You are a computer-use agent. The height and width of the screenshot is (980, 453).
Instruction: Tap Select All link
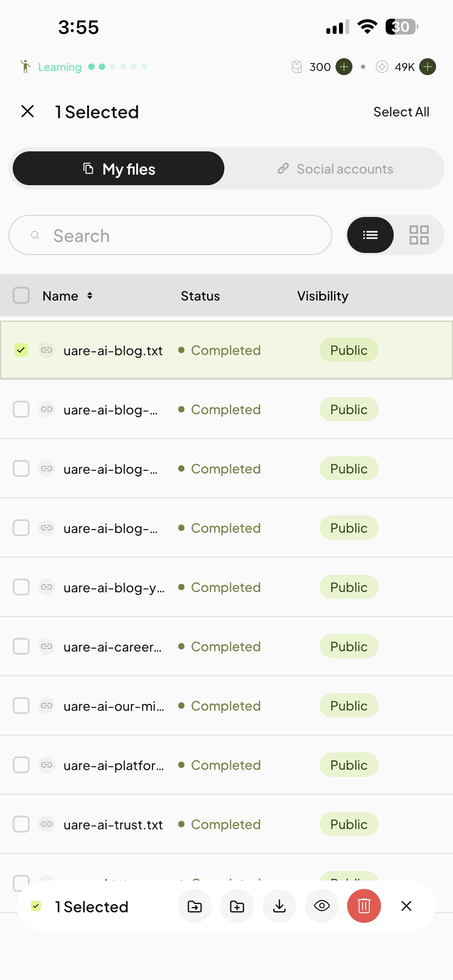coord(401,112)
